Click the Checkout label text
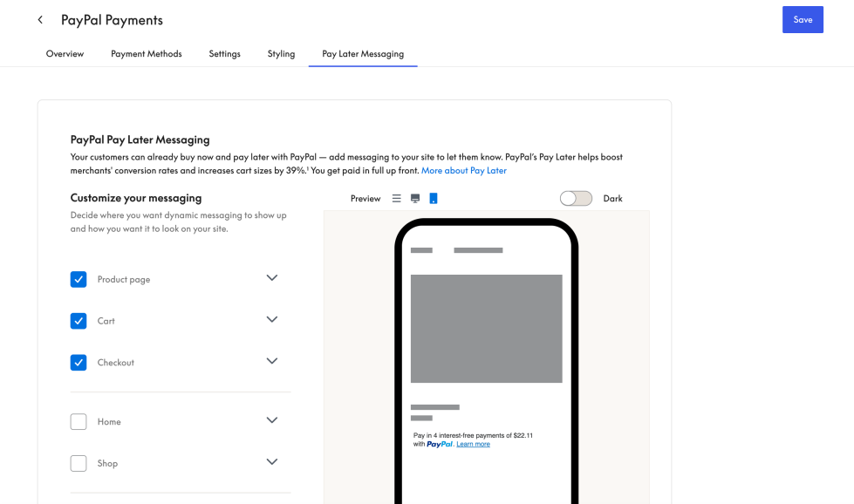Image resolution: width=854 pixels, height=504 pixels. [115, 363]
